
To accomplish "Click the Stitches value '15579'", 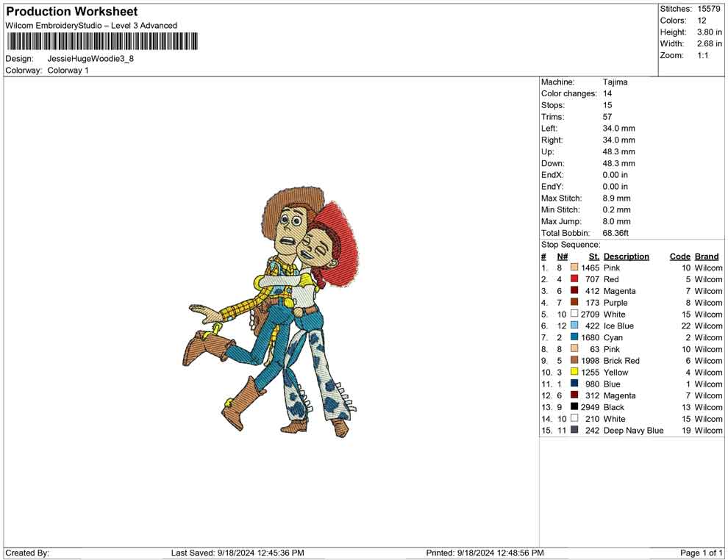I will coord(708,9).
